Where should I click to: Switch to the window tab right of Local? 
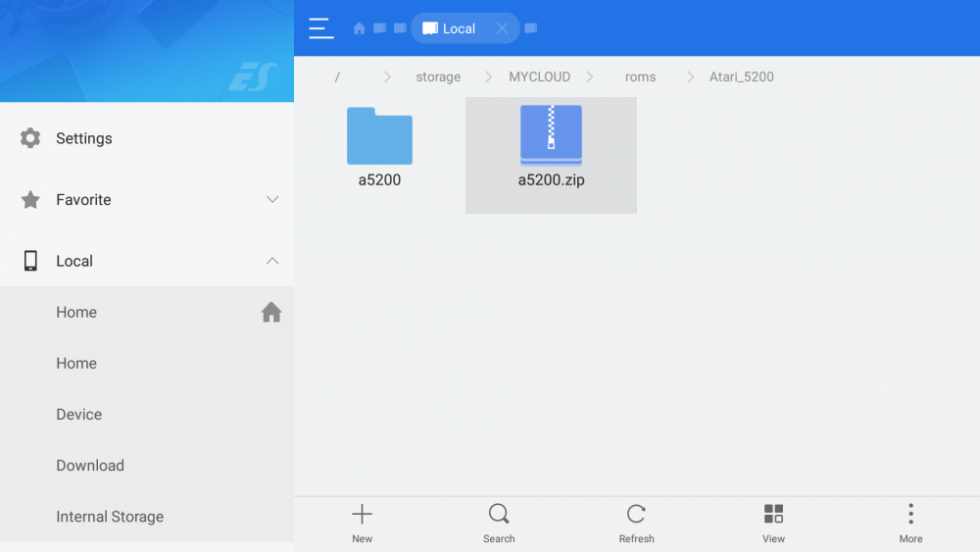click(x=531, y=28)
